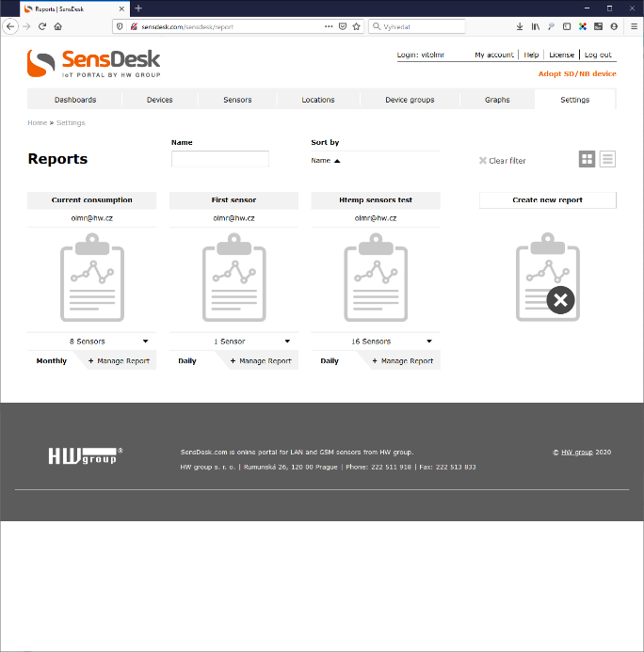
Task: Click browser back arrow
Action: click(x=10, y=26)
